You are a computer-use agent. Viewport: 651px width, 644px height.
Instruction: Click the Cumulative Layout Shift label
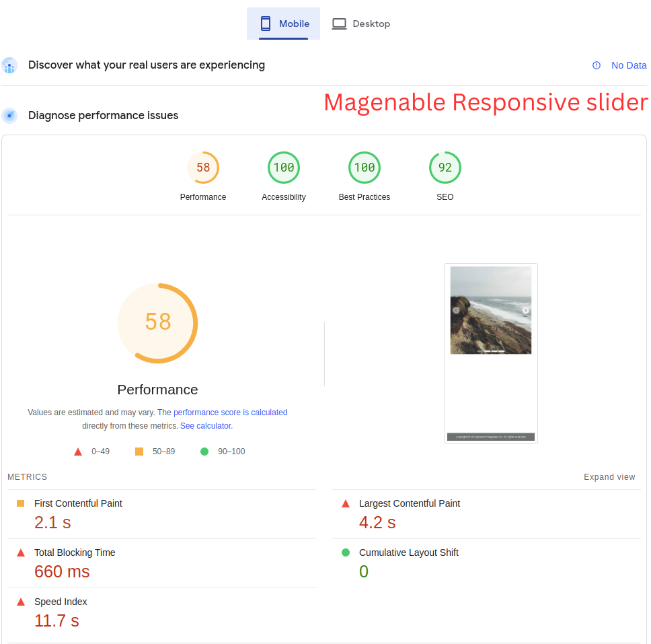(408, 552)
